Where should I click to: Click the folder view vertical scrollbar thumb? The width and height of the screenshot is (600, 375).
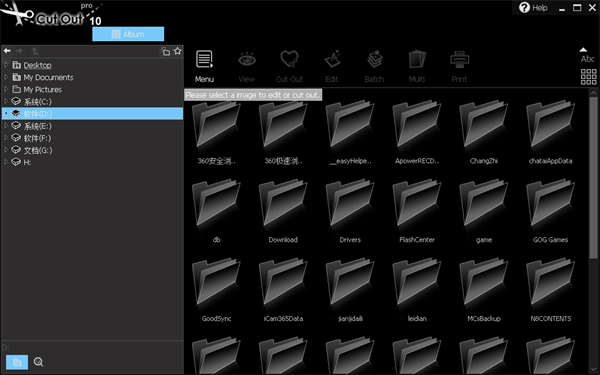tap(593, 178)
